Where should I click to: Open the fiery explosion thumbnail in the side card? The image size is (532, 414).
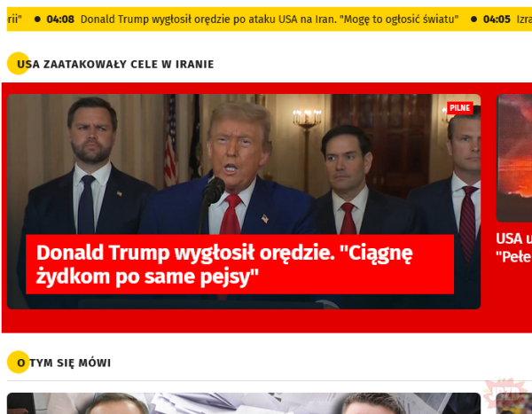click(514, 158)
